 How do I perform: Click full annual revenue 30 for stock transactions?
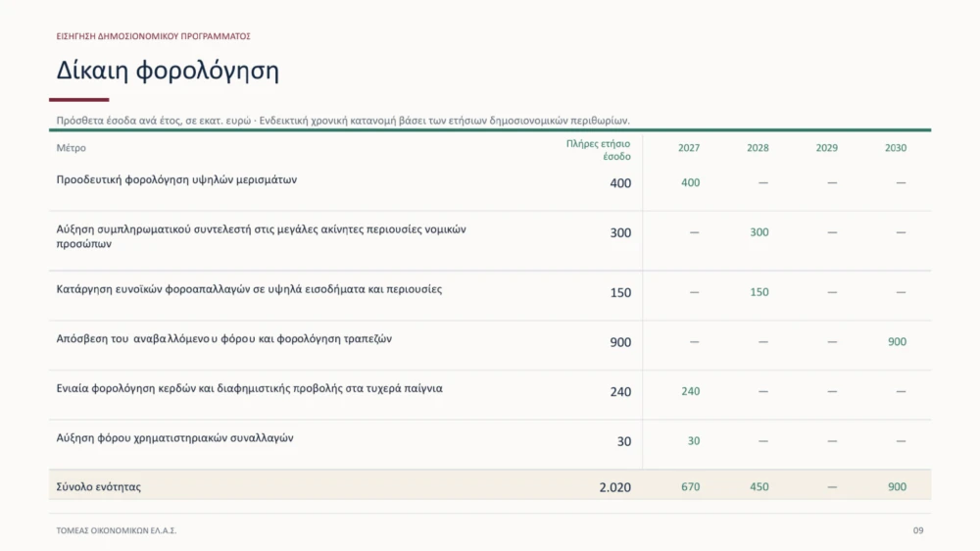pos(623,441)
